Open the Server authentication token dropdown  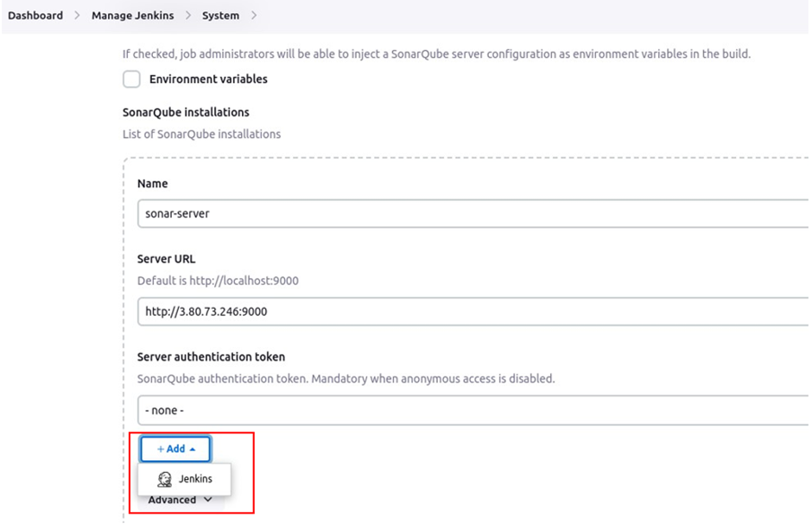(473, 410)
